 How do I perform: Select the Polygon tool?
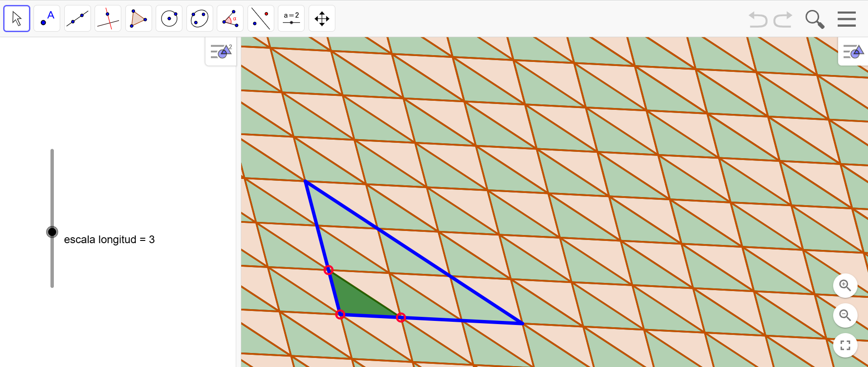[x=138, y=19]
